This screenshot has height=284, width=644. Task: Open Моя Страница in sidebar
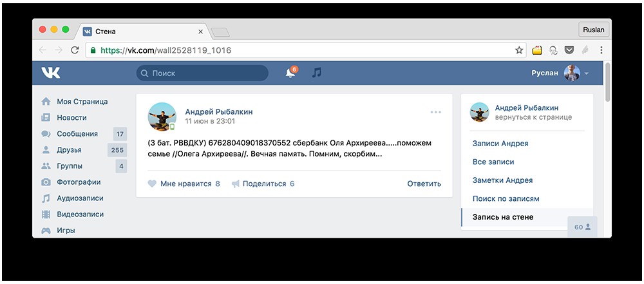[x=82, y=102]
